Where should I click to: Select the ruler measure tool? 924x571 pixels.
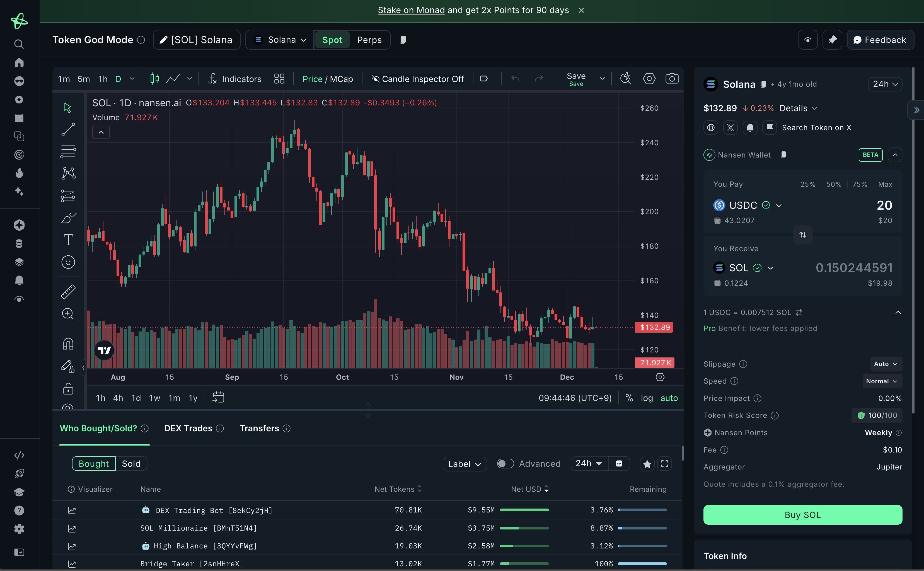tap(68, 292)
